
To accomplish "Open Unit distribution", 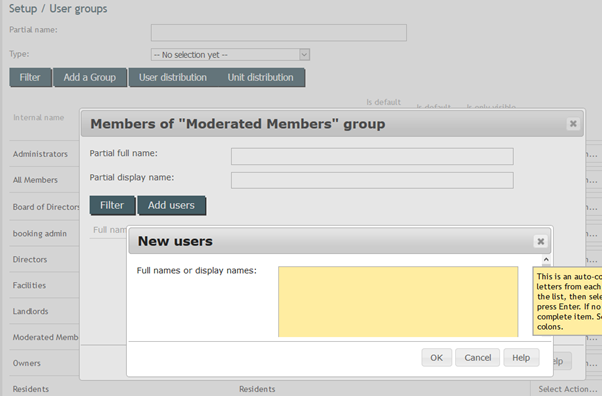I will coord(261,77).
